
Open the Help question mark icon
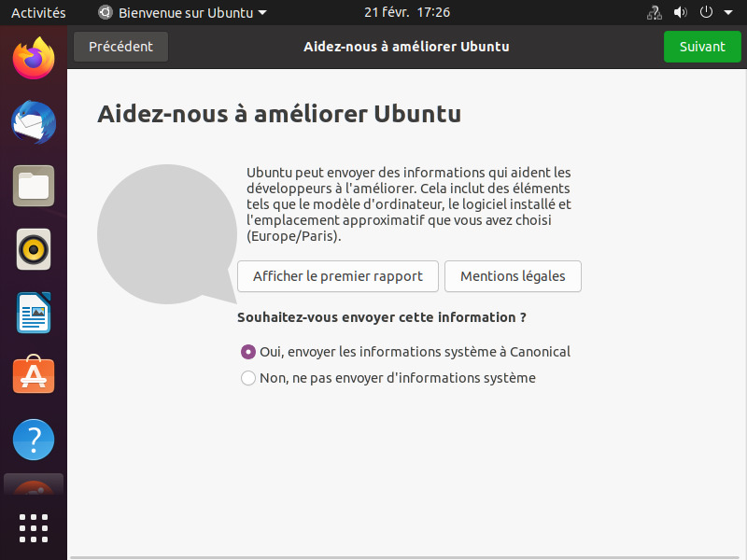pyautogui.click(x=34, y=439)
